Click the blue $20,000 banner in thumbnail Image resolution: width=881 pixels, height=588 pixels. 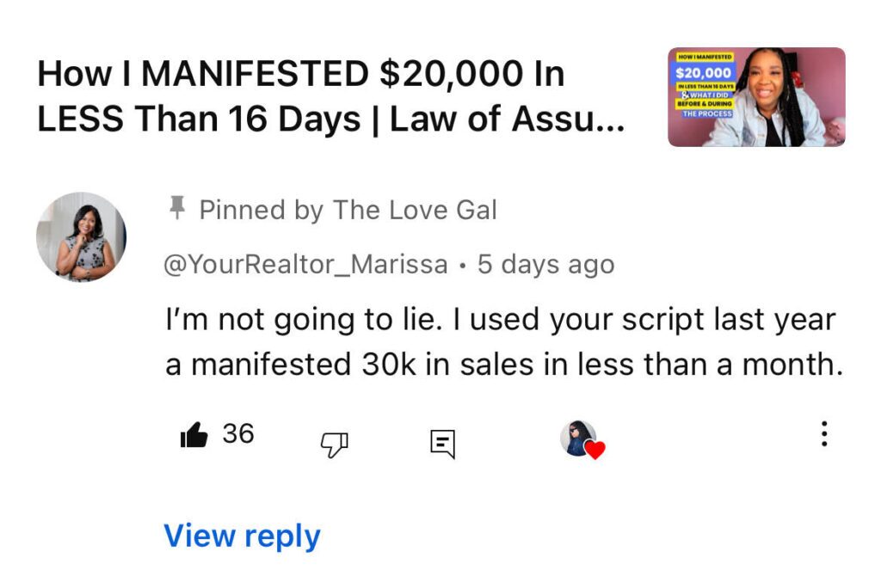coord(704,72)
